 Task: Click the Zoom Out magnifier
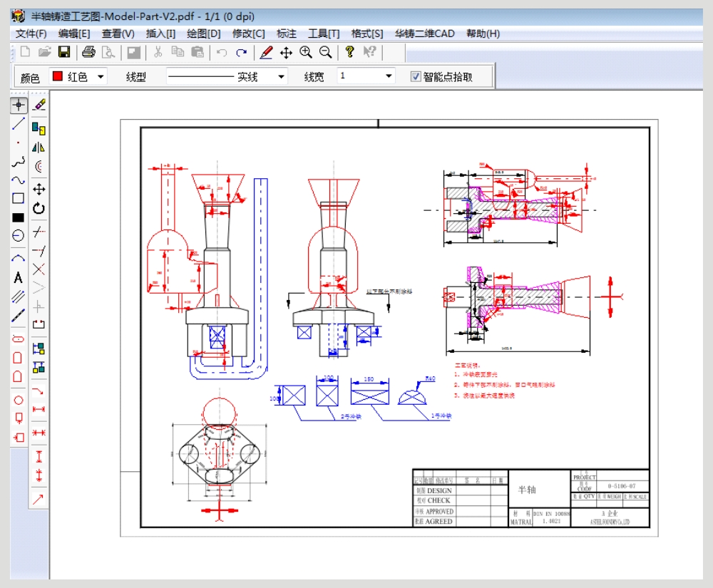click(326, 52)
